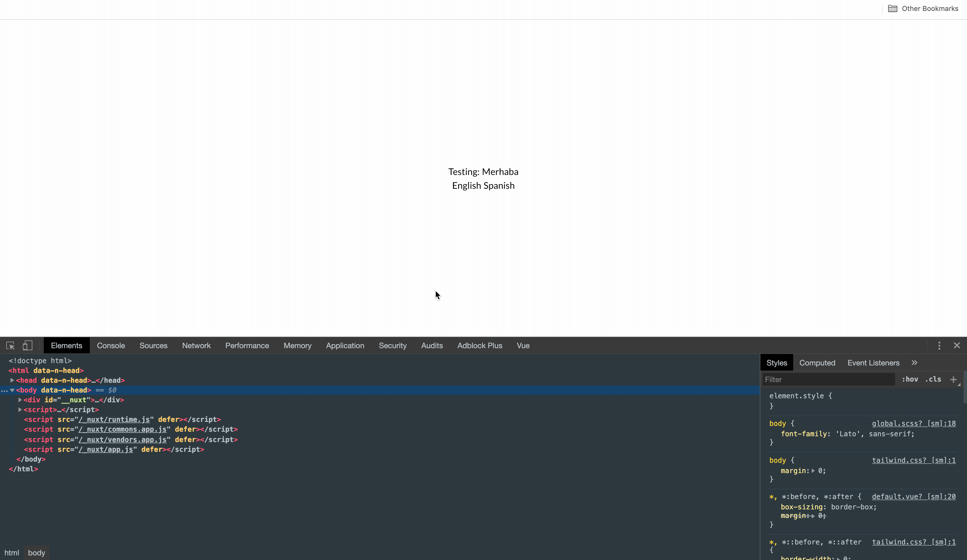This screenshot has height=560, width=967.
Task: Open the Memory tab
Action: [x=297, y=346]
